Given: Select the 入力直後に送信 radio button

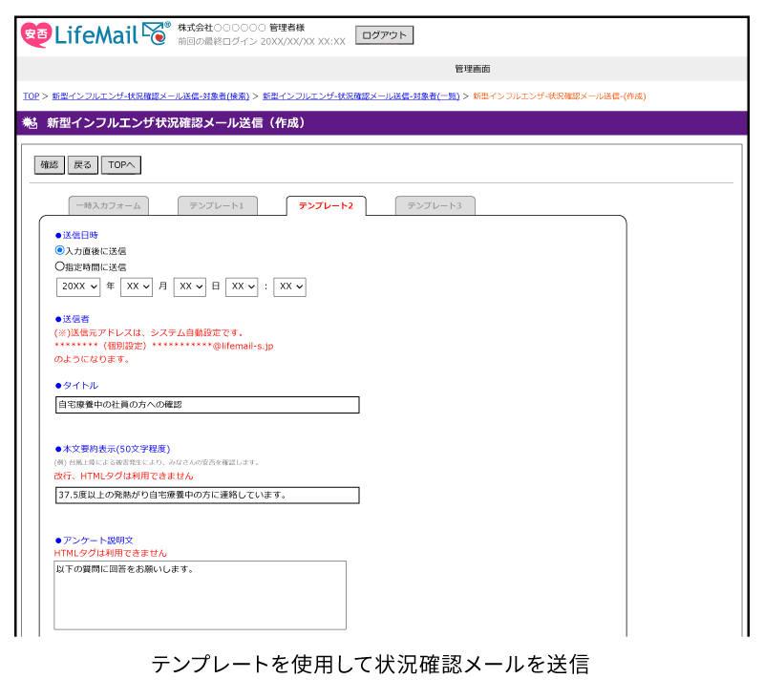Looking at the screenshot, I should click(x=59, y=250).
